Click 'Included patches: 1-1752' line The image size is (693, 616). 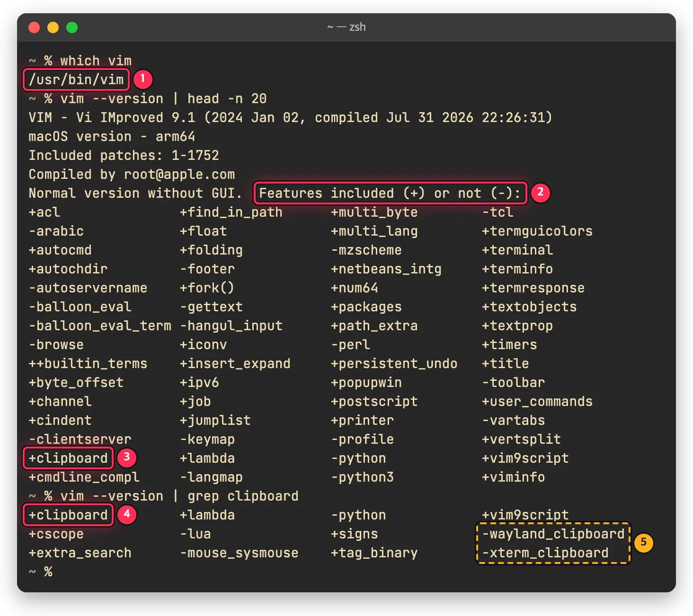tap(124, 155)
